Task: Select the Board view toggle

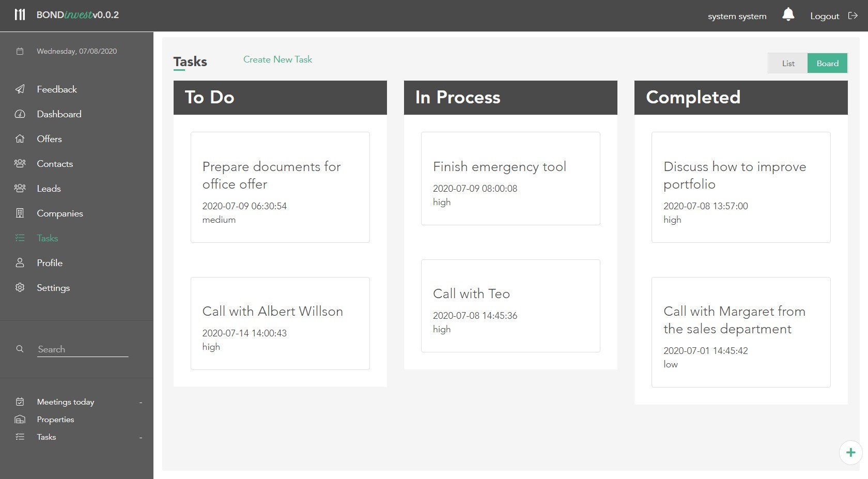Action: (827, 63)
